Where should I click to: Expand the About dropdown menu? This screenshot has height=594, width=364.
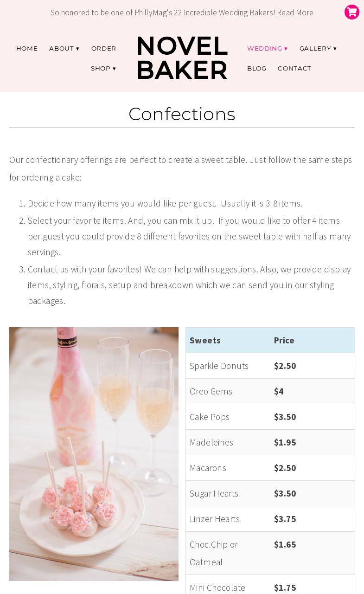(x=64, y=48)
